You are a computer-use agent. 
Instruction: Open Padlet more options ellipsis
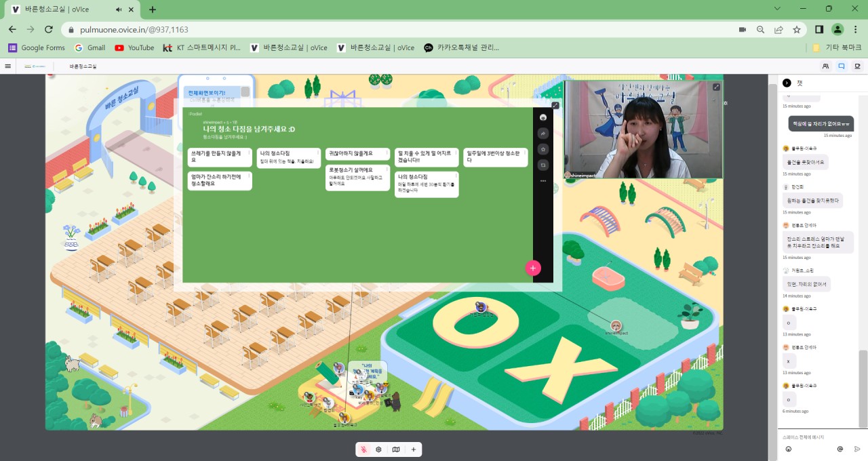[x=543, y=181]
